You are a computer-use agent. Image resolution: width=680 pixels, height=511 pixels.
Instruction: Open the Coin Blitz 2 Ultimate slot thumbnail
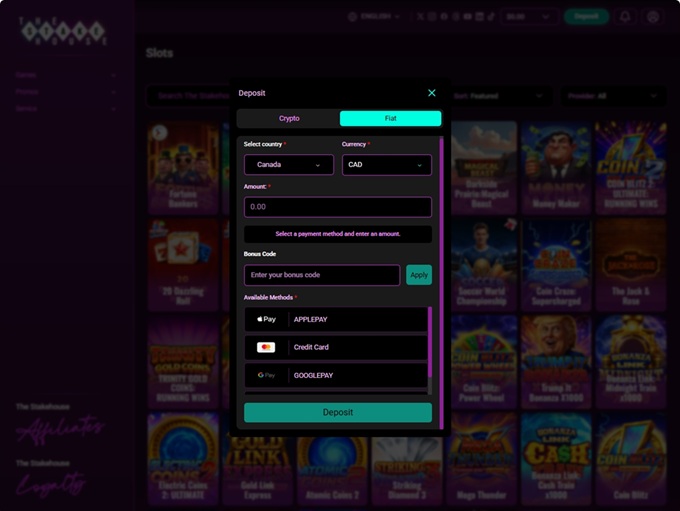[631, 168]
